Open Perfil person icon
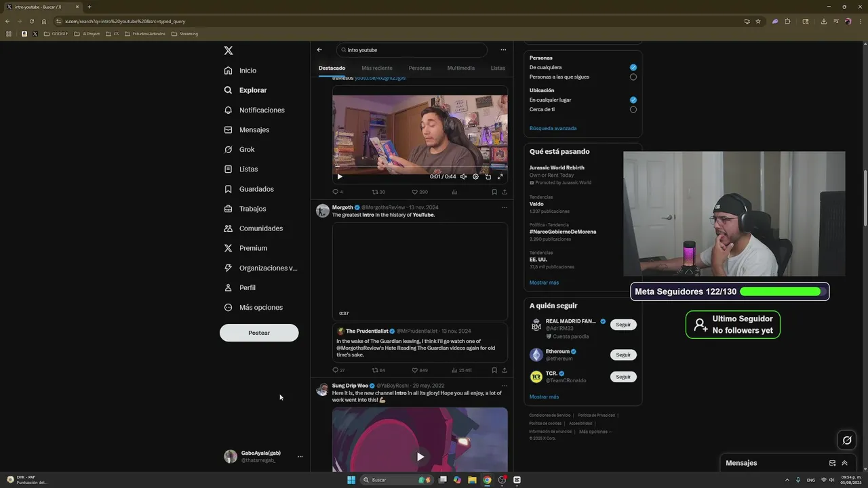Viewport: 868px width, 488px height. coord(229,287)
